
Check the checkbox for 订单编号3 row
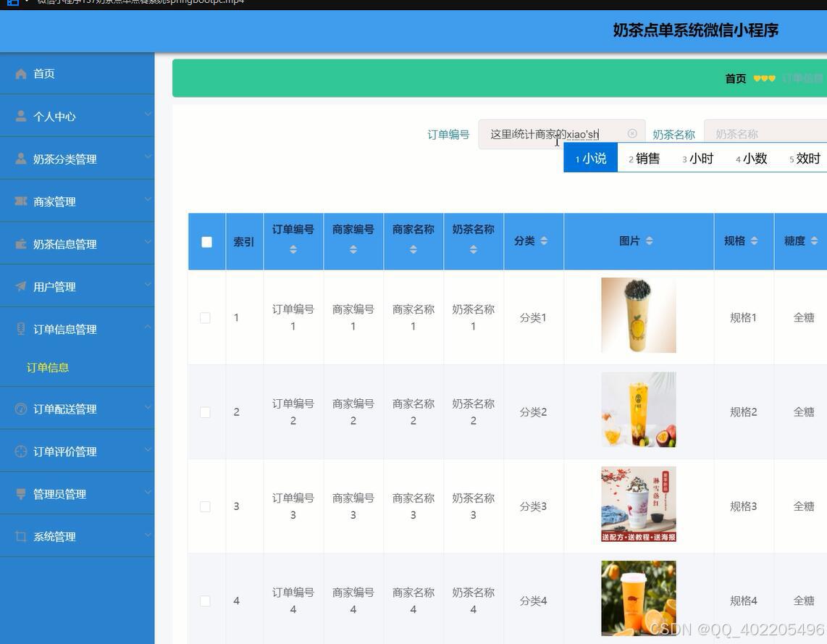coord(205,506)
